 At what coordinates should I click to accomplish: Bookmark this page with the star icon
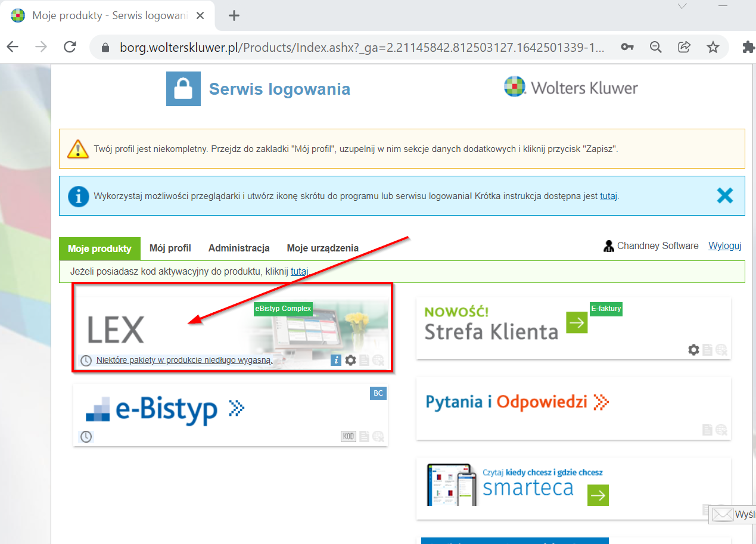tap(713, 47)
